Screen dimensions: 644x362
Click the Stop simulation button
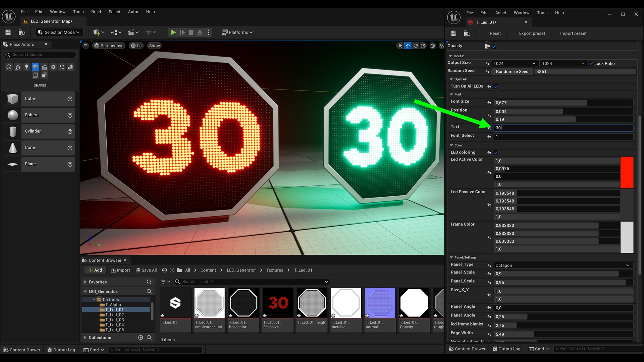(x=191, y=32)
